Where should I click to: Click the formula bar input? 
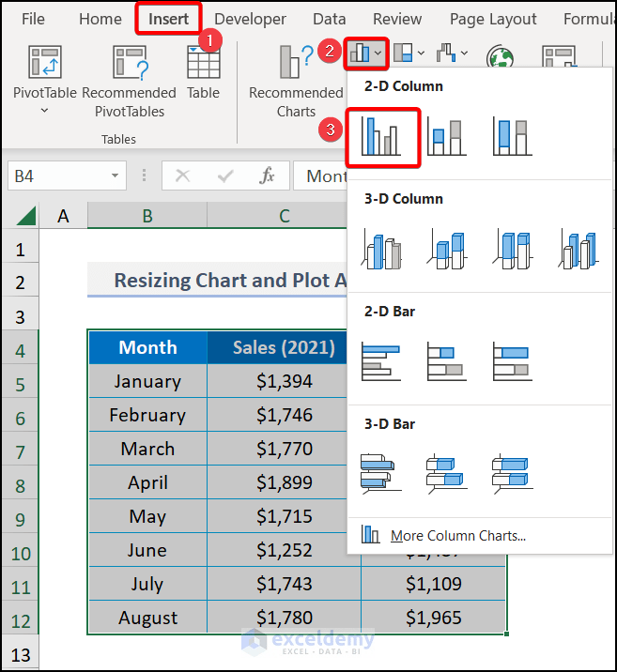[321, 176]
